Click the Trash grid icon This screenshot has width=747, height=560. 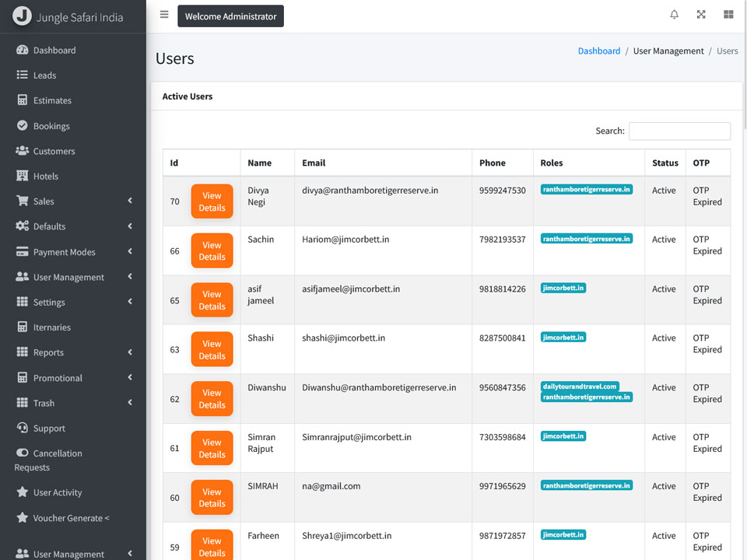(22, 402)
